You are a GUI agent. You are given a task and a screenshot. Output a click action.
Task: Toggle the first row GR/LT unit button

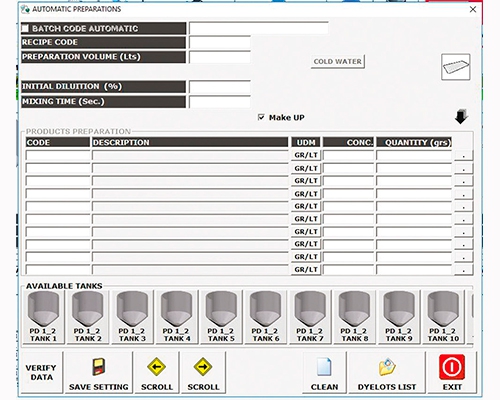[306, 155]
